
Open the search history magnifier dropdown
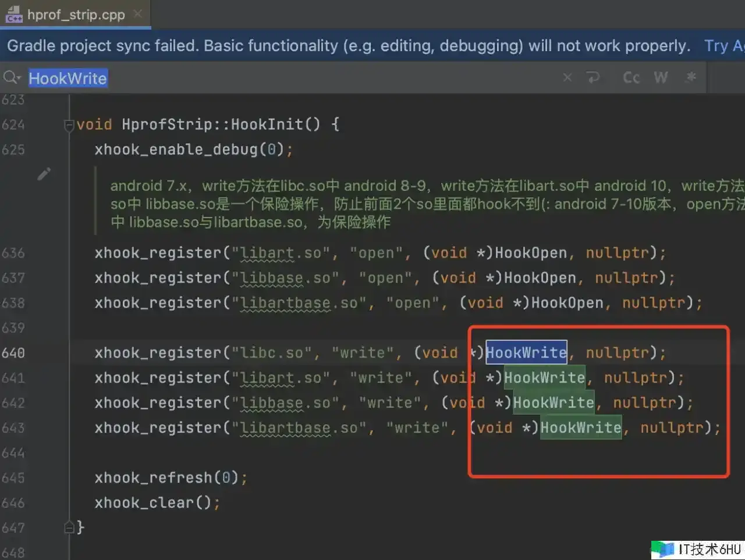click(x=12, y=78)
